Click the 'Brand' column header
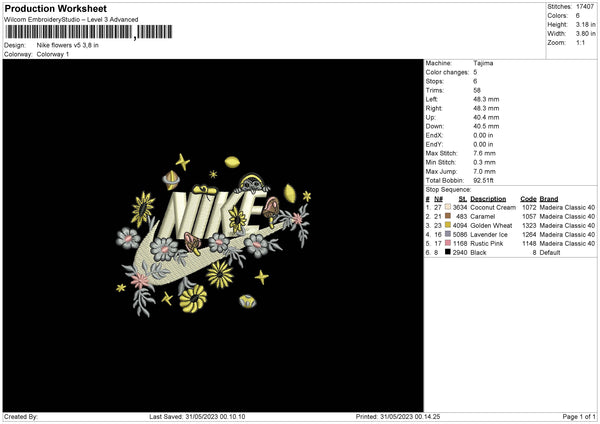The width and height of the screenshot is (600, 424). [549, 199]
